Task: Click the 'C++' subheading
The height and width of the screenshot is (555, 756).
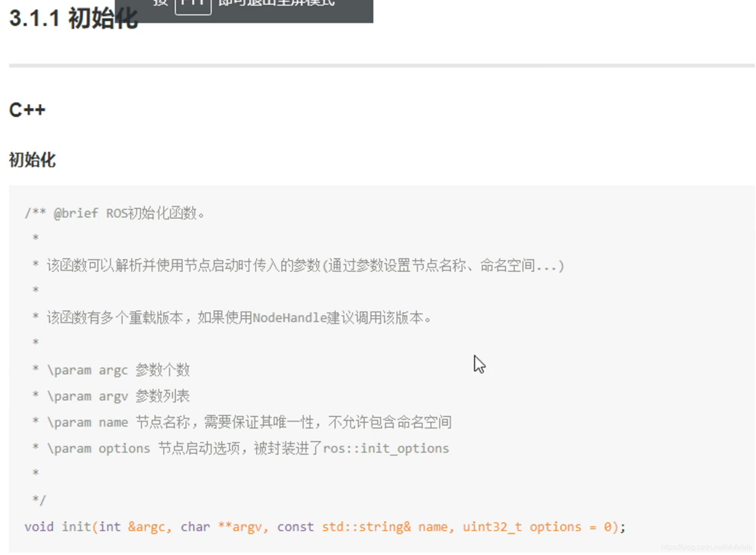Action: [27, 110]
